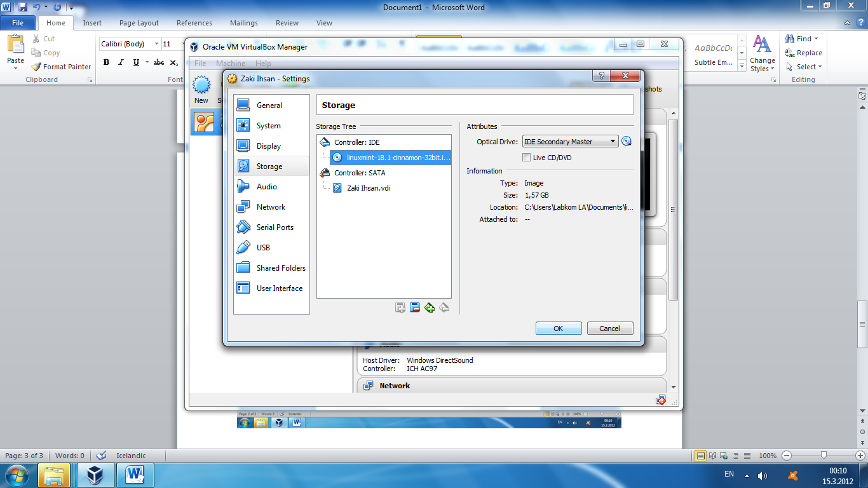Viewport: 868px width, 488px height.
Task: Open General settings category
Action: 271,105
